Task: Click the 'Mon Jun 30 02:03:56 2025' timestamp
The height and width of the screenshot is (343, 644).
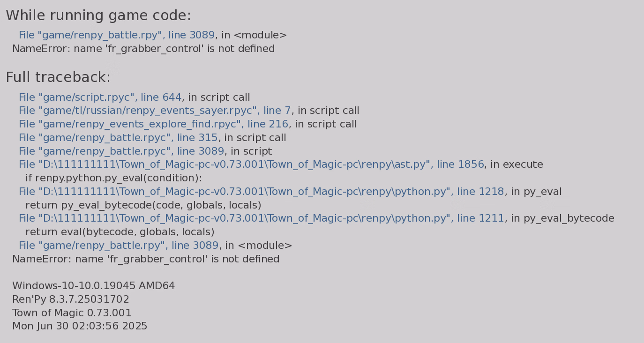Action: tap(80, 326)
